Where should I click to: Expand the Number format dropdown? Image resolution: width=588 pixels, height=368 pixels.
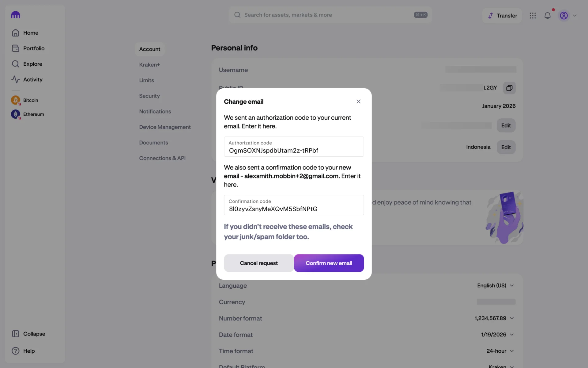494,318
